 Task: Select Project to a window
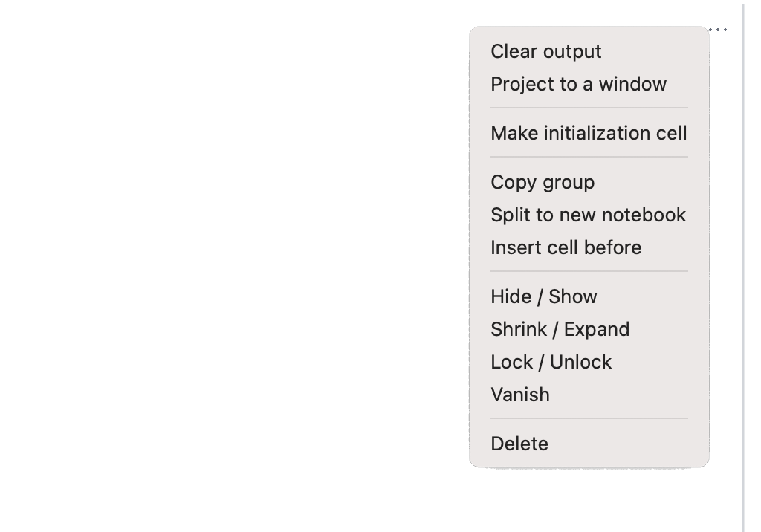[578, 85]
